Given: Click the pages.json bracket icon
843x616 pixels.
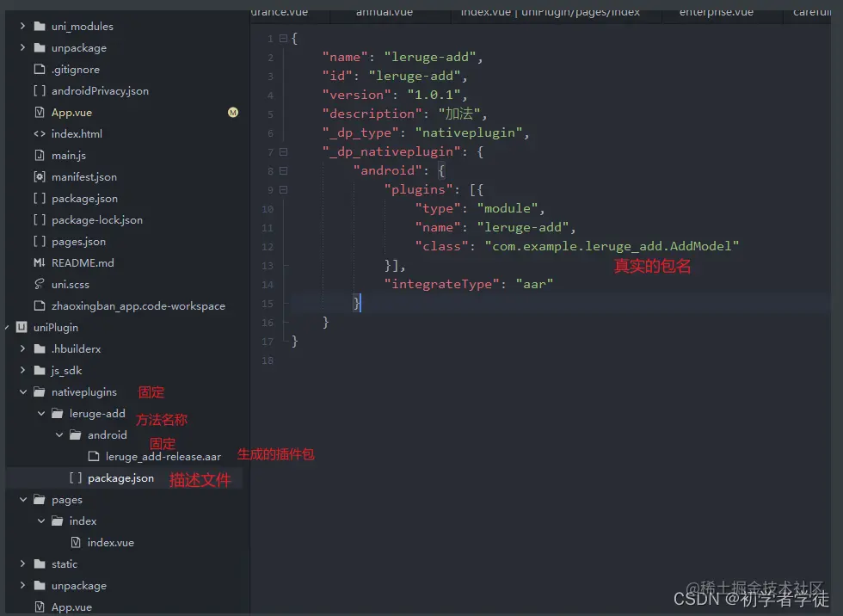Looking at the screenshot, I should 40,241.
